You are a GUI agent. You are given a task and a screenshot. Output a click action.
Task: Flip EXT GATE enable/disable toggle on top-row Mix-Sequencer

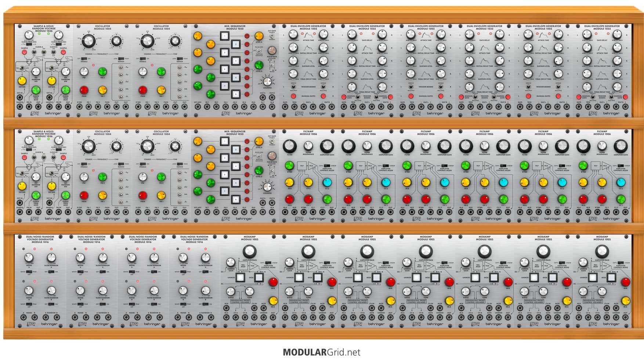pos(272,36)
